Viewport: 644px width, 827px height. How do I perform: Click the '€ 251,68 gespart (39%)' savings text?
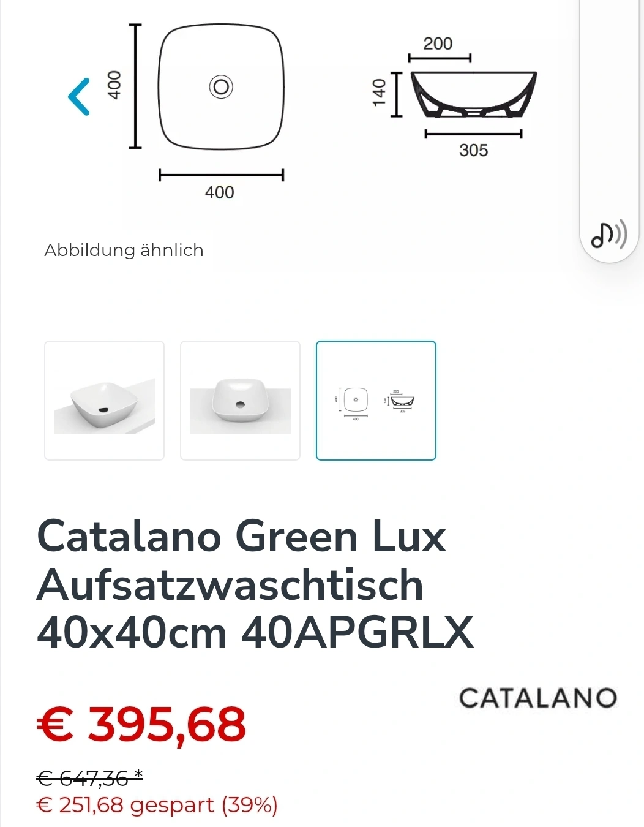(x=157, y=805)
